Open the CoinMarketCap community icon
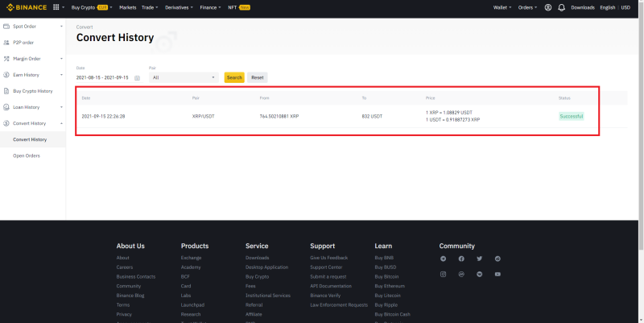The image size is (644, 323). pos(461,274)
